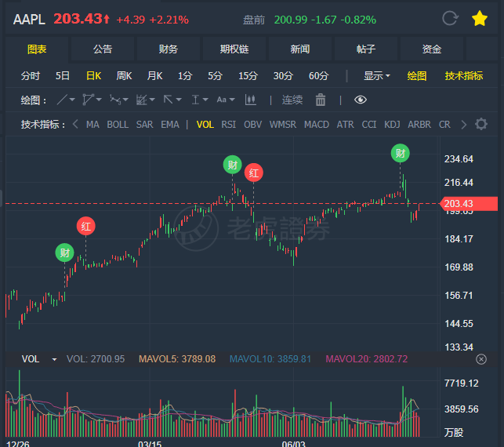Choose the 30分 interval
This screenshot has width=504, height=447.
283,76
